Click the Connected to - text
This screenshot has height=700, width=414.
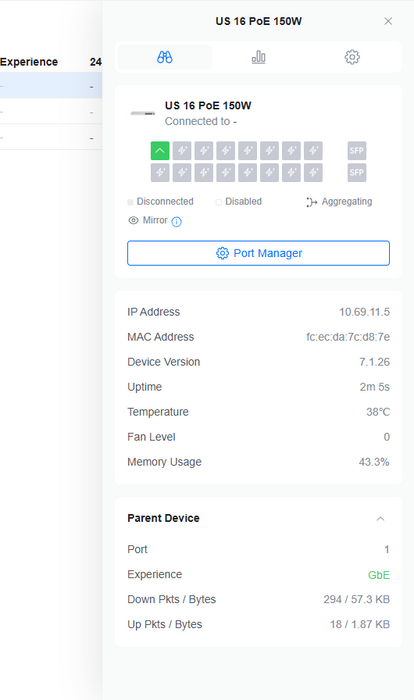[201, 121]
